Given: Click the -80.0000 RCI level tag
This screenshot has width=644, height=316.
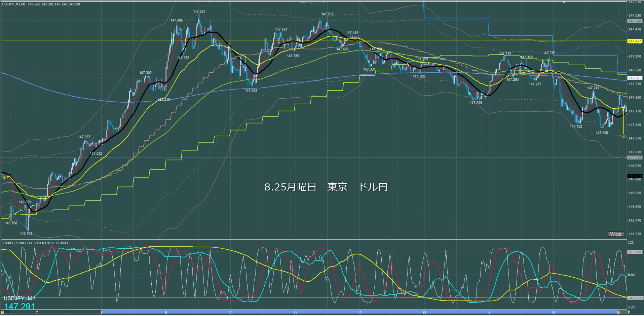Looking at the screenshot, I should coord(635,298).
